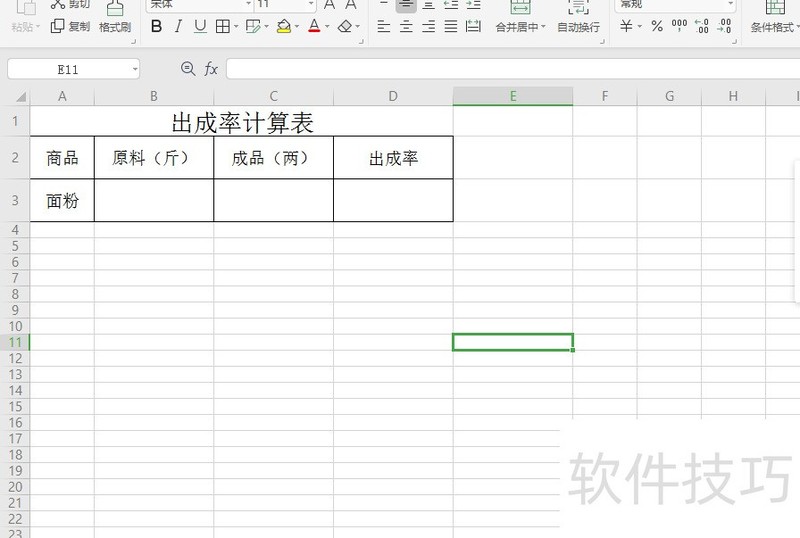Toggle underline formatting
The image size is (800, 538).
tap(200, 27)
